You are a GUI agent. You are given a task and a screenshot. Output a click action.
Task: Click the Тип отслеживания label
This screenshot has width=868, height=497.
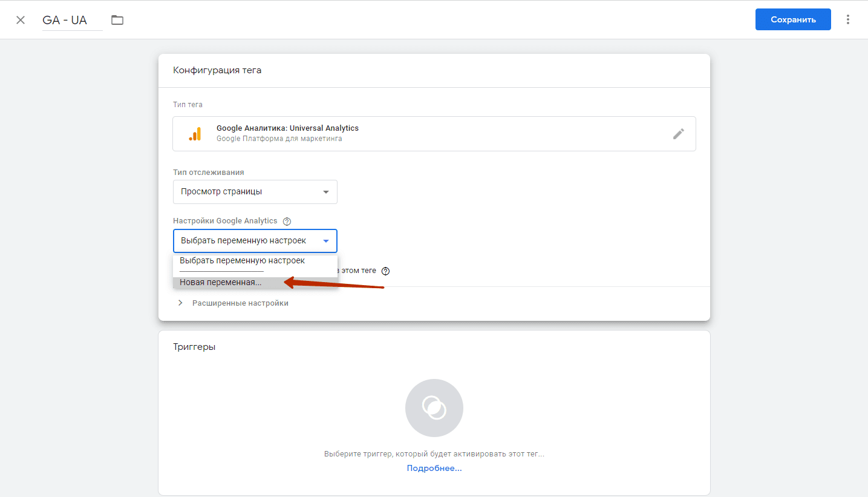pos(209,173)
